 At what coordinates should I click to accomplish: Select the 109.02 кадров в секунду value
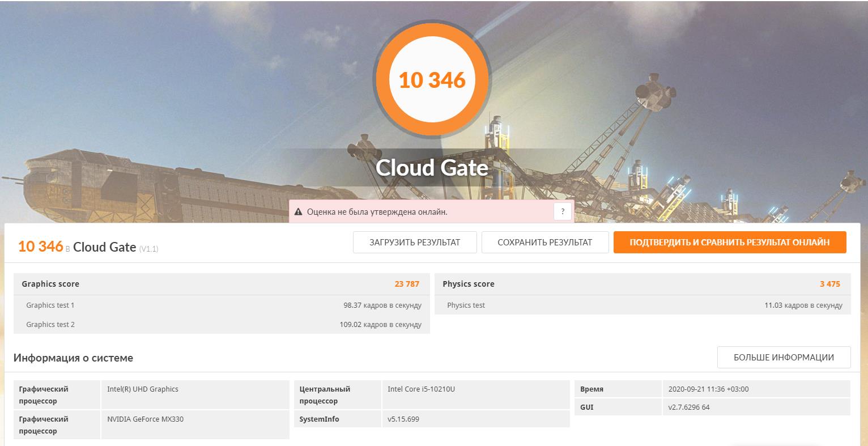[x=380, y=324]
